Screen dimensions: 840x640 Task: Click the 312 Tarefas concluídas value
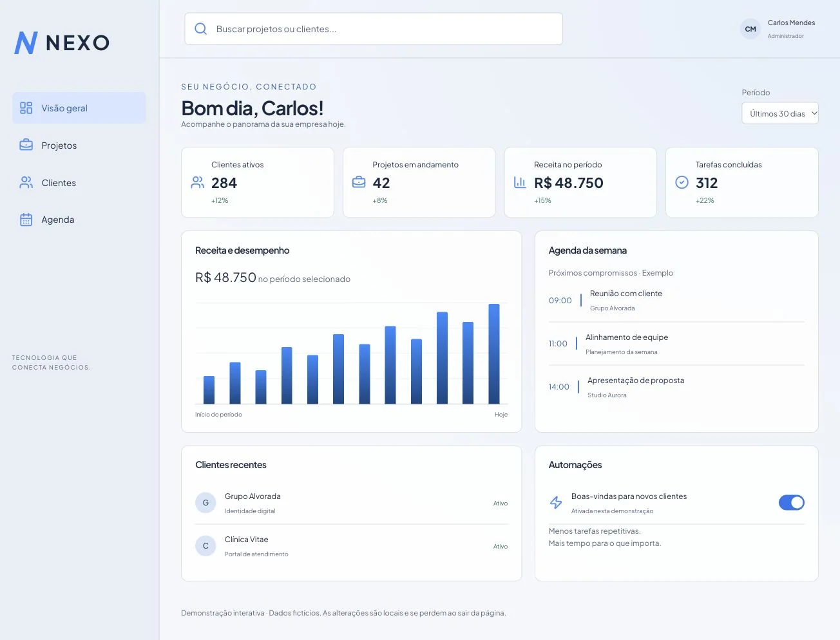coord(707,183)
